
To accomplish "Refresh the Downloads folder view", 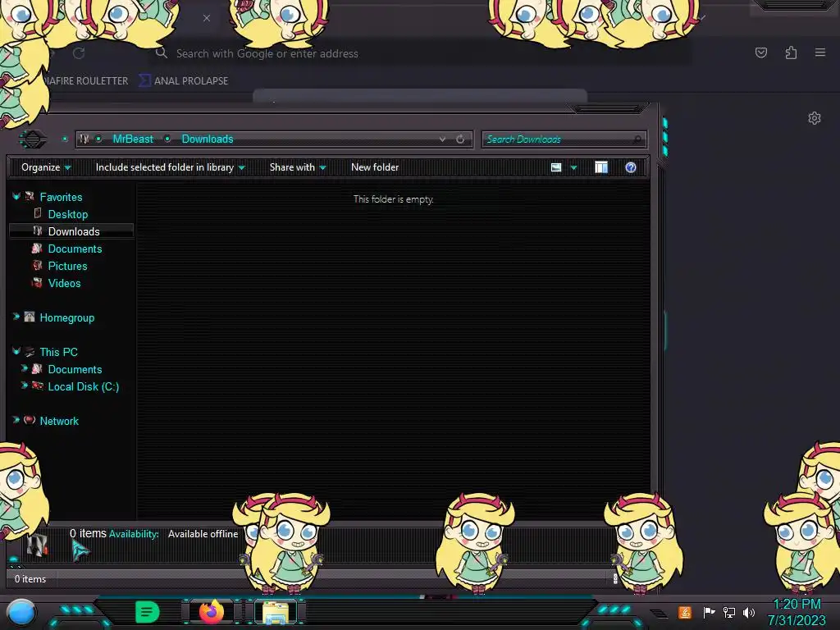I will (460, 139).
